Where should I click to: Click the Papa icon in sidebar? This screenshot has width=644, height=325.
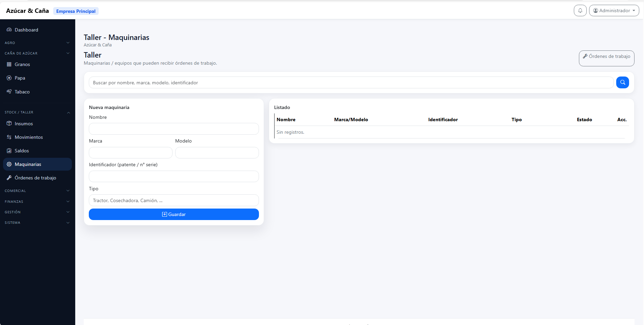tap(9, 78)
